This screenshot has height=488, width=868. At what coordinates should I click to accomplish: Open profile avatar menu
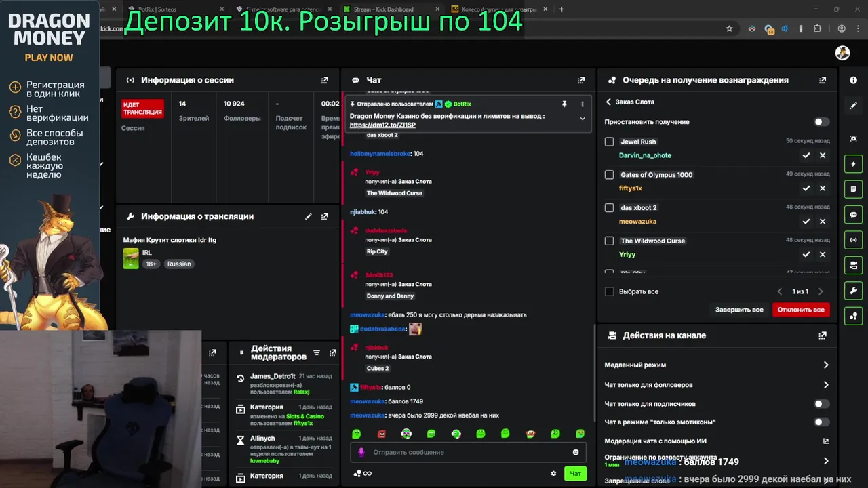coord(842,54)
